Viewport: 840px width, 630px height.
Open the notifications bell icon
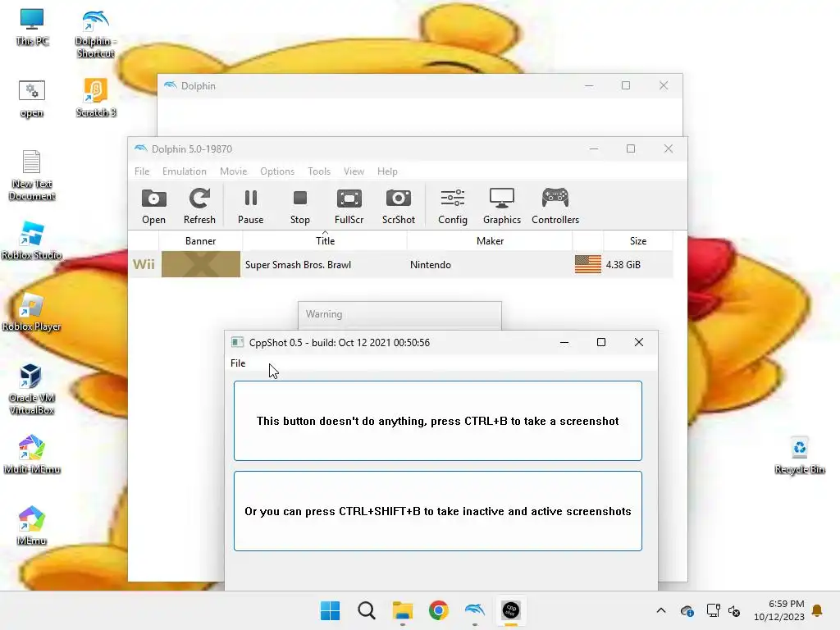click(x=817, y=610)
